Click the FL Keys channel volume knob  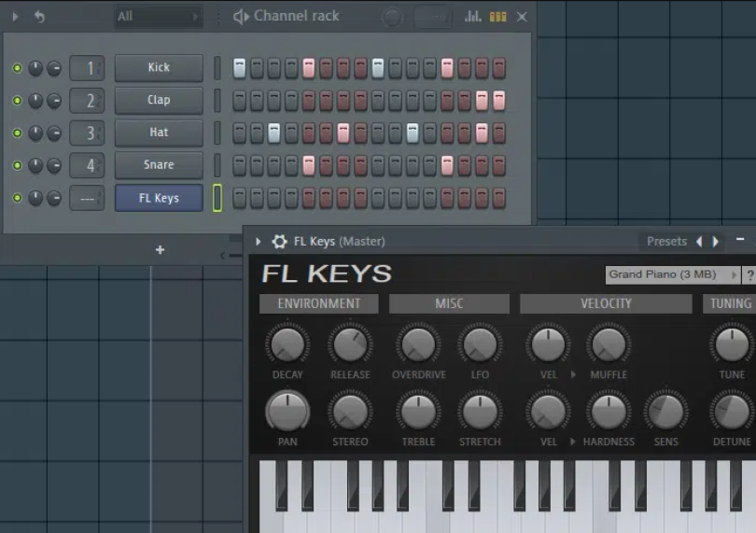pyautogui.click(x=54, y=198)
